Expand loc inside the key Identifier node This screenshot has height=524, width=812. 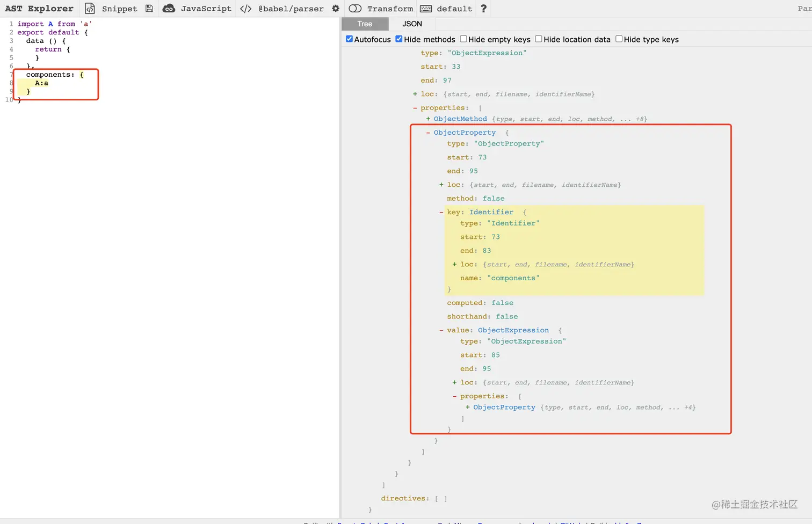point(454,264)
